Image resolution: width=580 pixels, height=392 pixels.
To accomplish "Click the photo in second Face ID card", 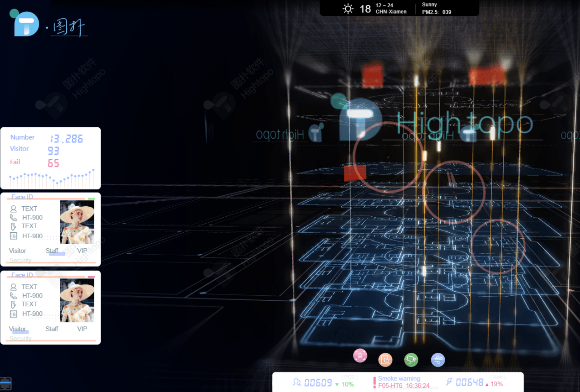I will [x=77, y=300].
